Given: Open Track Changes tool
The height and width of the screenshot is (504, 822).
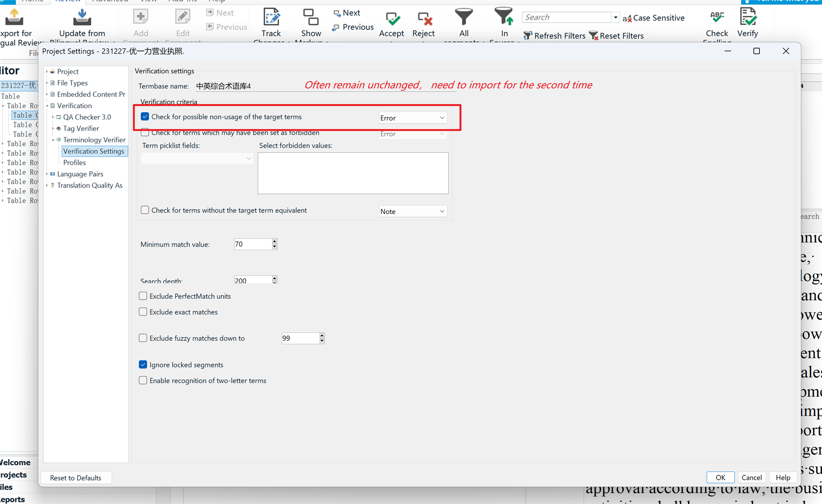Looking at the screenshot, I should click(271, 18).
